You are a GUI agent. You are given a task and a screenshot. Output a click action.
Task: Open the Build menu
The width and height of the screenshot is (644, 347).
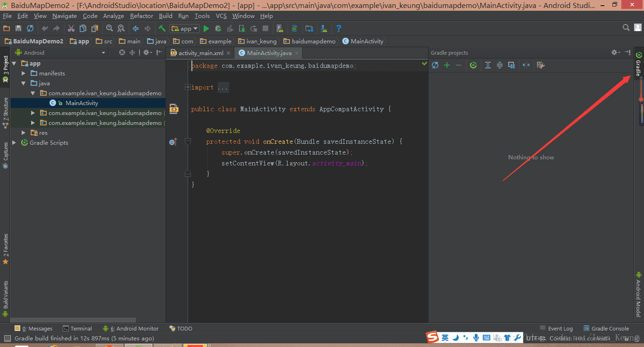(165, 16)
